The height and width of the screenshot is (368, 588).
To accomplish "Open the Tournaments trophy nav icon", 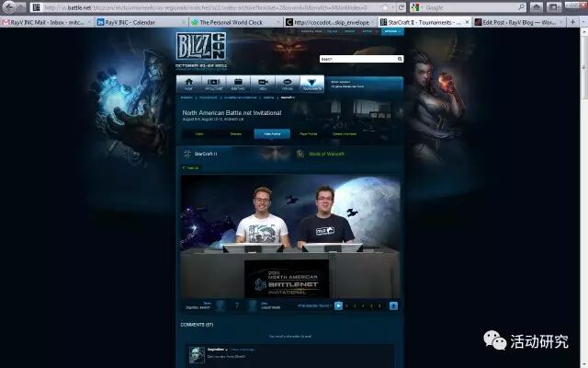I will [312, 84].
